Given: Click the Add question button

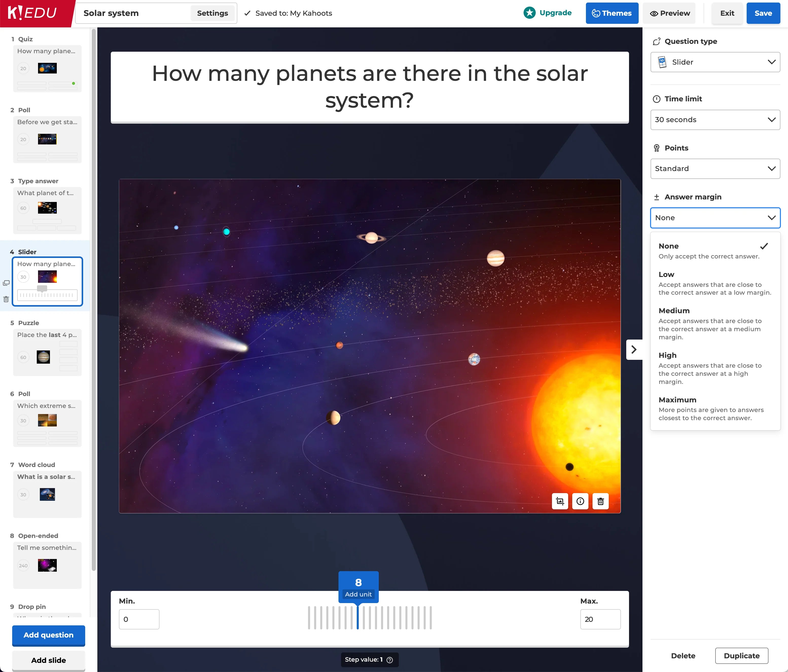Looking at the screenshot, I should 48,635.
